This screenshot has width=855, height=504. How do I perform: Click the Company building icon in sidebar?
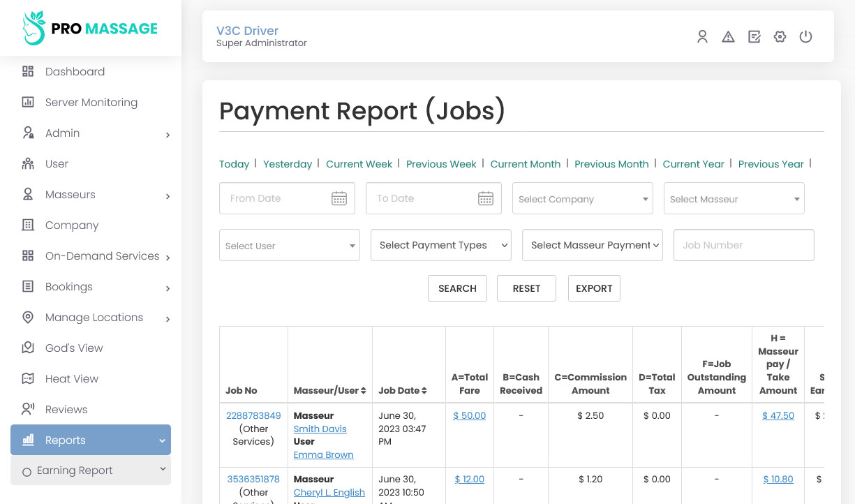coord(28,225)
